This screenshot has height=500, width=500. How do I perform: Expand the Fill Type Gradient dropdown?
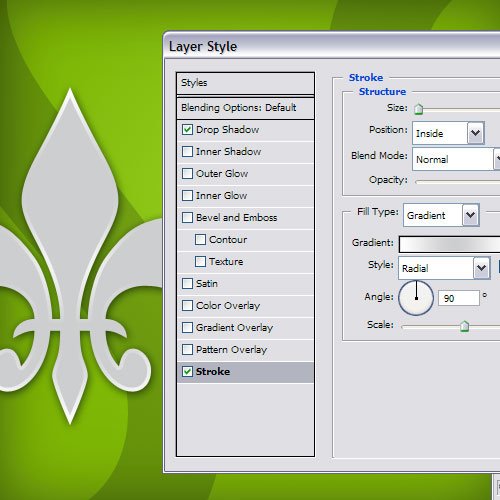pyautogui.click(x=441, y=215)
